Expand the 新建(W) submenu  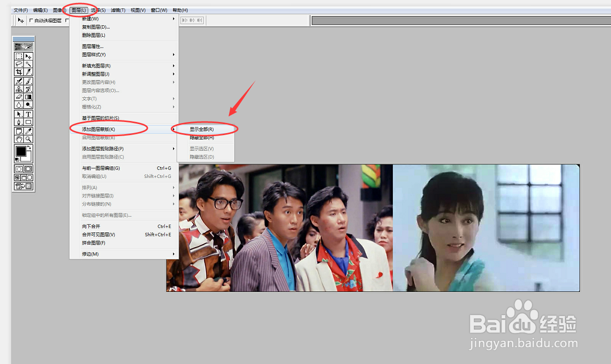pos(124,19)
